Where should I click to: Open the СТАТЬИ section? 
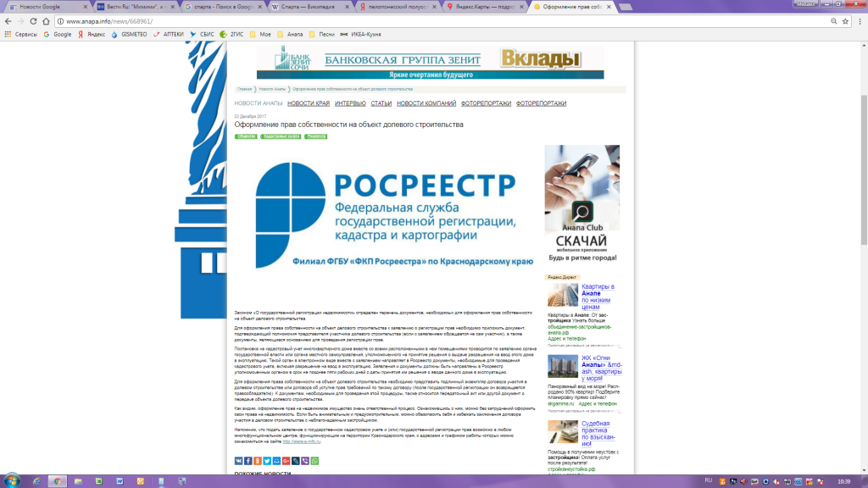pos(381,103)
